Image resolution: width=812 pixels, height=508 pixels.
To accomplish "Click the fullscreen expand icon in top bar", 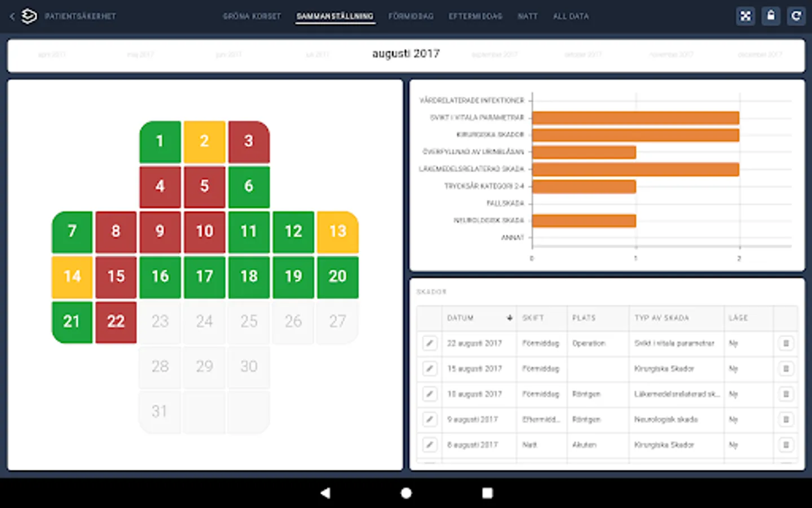I will (x=745, y=16).
